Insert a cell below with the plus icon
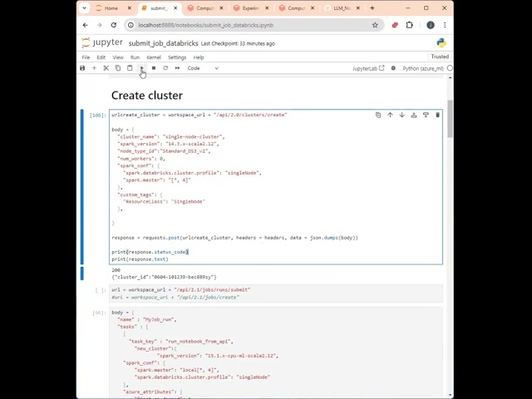The height and width of the screenshot is (399, 532). point(94,68)
